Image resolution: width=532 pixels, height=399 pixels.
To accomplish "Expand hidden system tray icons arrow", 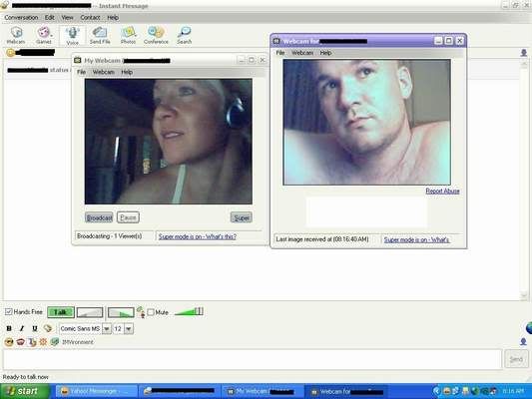I will pyautogui.click(x=436, y=391).
